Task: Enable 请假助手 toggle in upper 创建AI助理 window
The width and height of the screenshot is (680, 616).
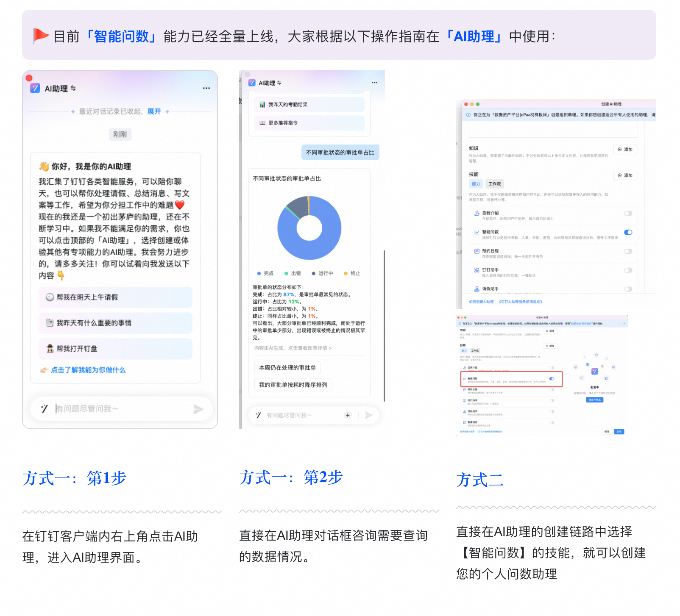Action: (x=628, y=289)
